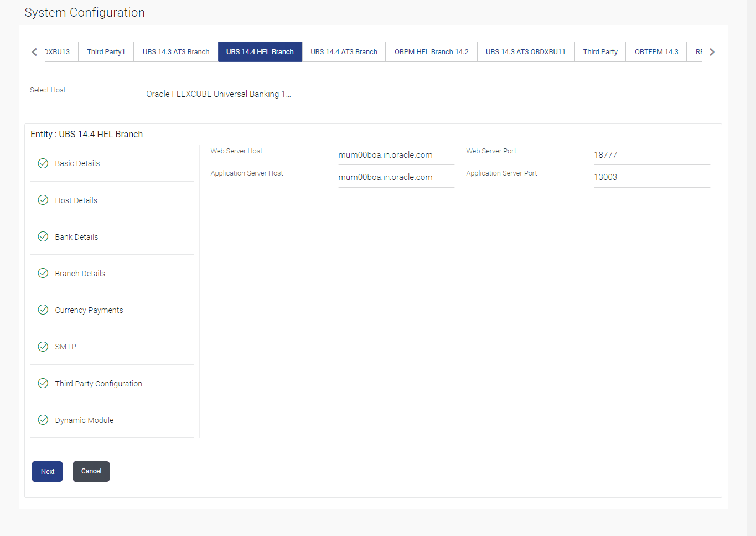Click the System Configuration page title
The width and height of the screenshot is (756, 536).
coord(85,13)
